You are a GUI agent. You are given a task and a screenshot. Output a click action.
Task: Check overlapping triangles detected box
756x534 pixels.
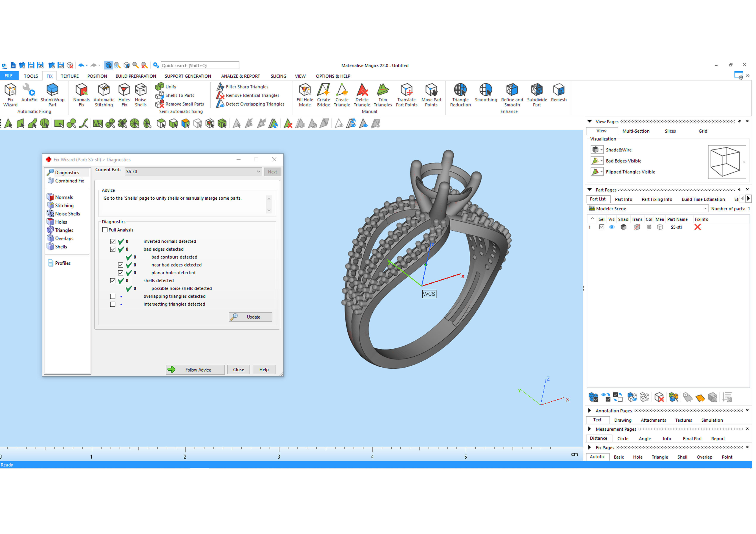point(113,296)
